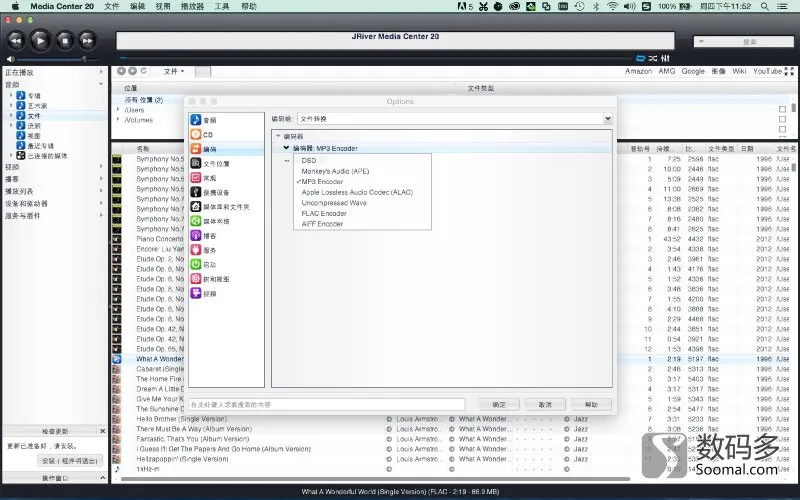Open the search field dropdown arrow

pyautogui.click(x=701, y=41)
